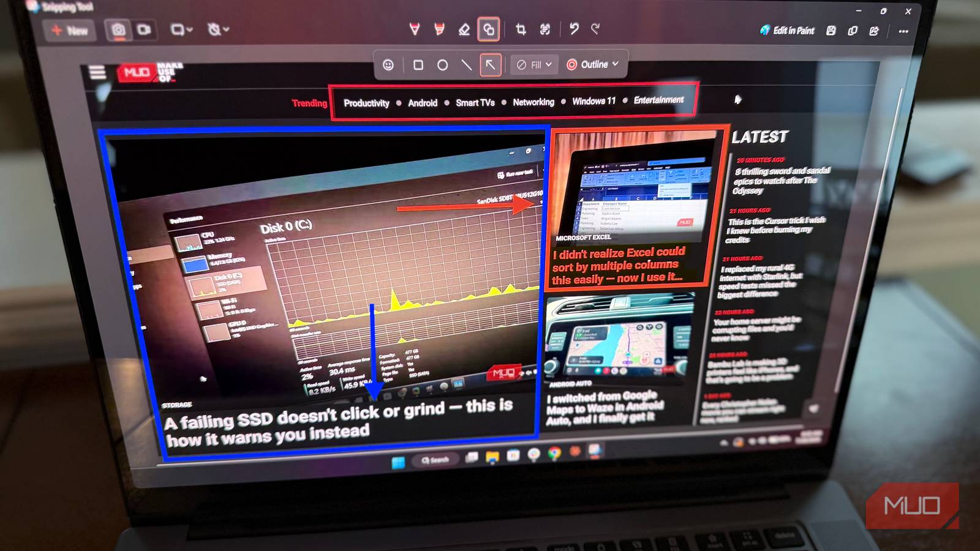Pick the rectangle shape

(x=418, y=65)
